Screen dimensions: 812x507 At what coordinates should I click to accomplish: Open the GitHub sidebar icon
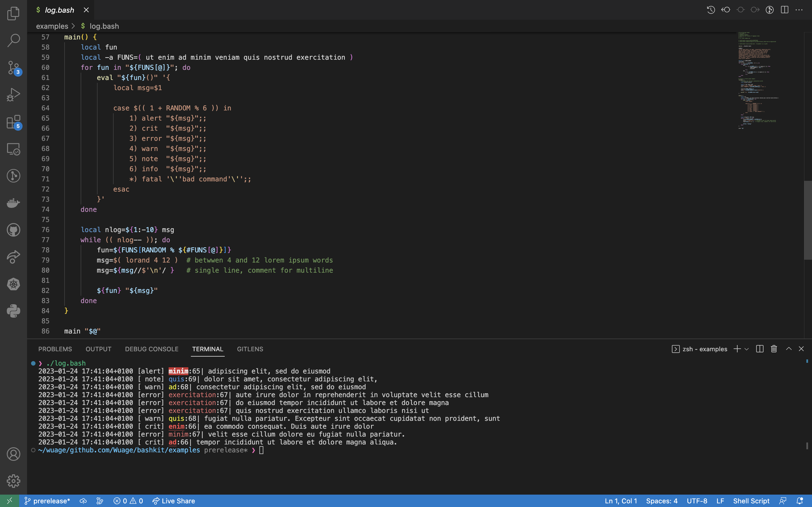[x=14, y=230]
